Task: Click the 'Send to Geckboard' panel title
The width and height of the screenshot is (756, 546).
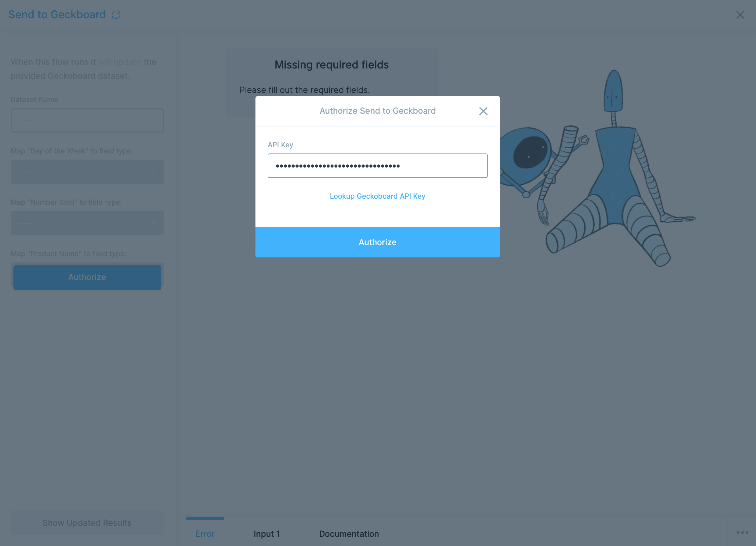Action: pos(57,15)
